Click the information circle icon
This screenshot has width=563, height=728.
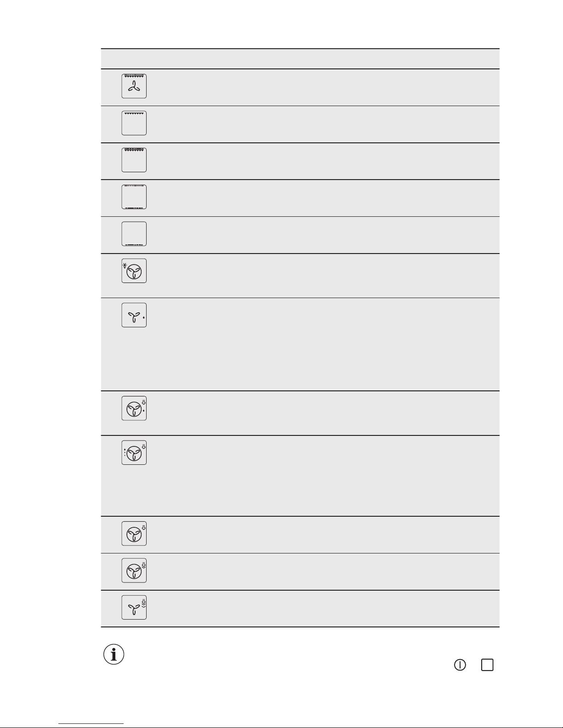coord(114,655)
